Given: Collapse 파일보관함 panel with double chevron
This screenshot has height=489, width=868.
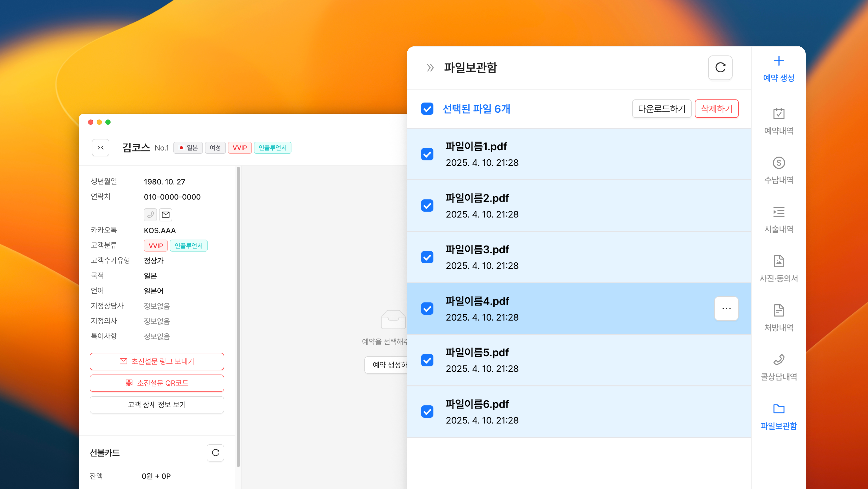Looking at the screenshot, I should coord(430,68).
